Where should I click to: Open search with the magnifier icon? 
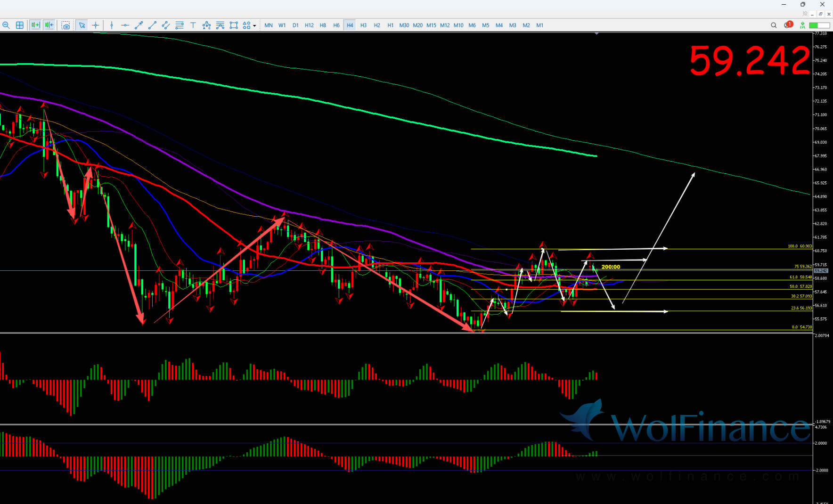pyautogui.click(x=774, y=25)
